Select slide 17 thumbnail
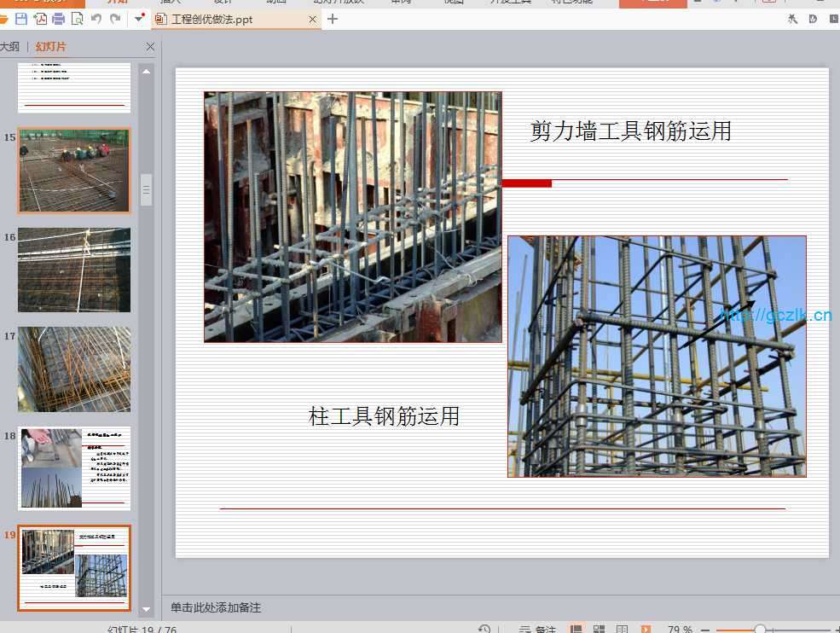Viewport: 840px width, 633px height. click(74, 369)
